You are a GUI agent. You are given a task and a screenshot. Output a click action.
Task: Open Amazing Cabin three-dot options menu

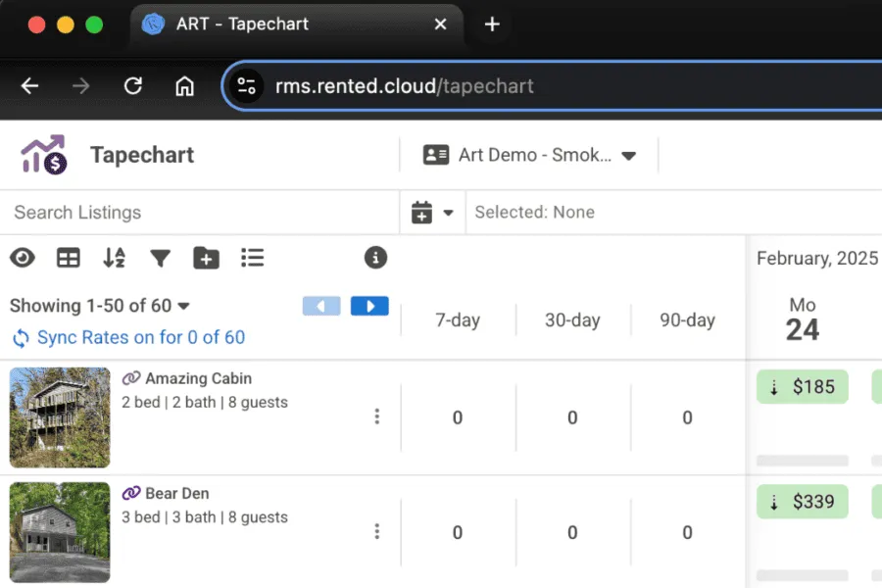377,416
